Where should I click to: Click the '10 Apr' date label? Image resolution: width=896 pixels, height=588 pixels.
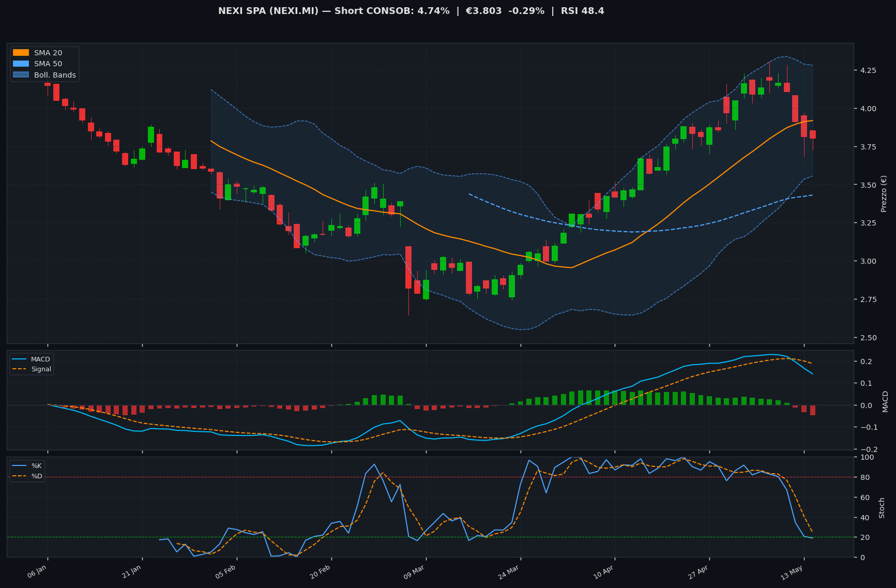point(604,572)
